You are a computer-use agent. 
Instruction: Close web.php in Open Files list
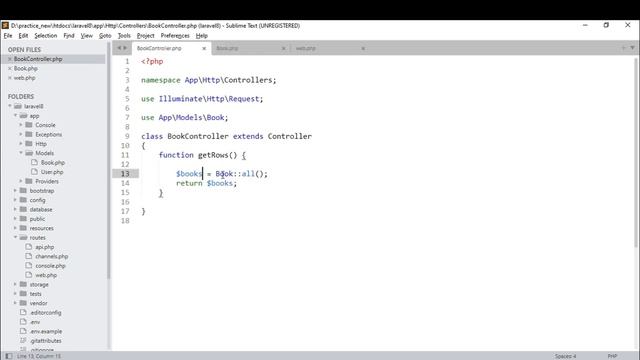pyautogui.click(x=10, y=78)
